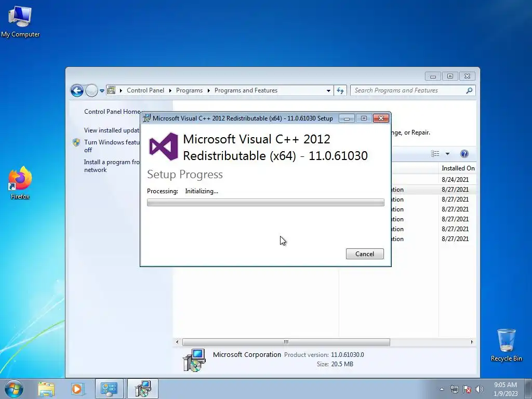532x399 pixels.
Task: Launch Firefox from the desktop
Action: click(x=20, y=183)
